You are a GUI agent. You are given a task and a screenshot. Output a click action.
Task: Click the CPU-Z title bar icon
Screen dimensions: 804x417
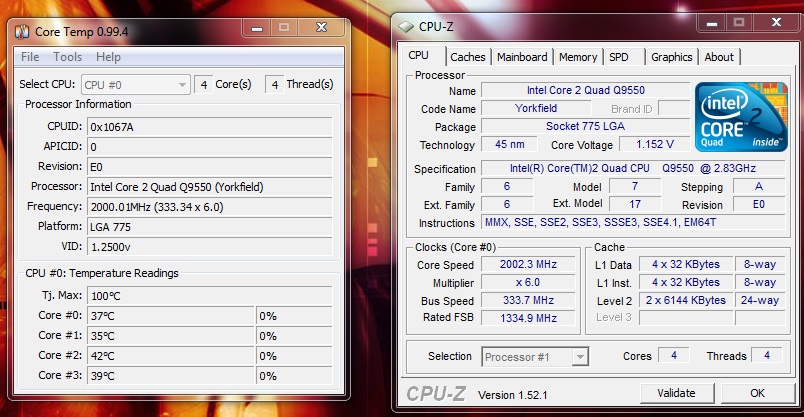[406, 27]
